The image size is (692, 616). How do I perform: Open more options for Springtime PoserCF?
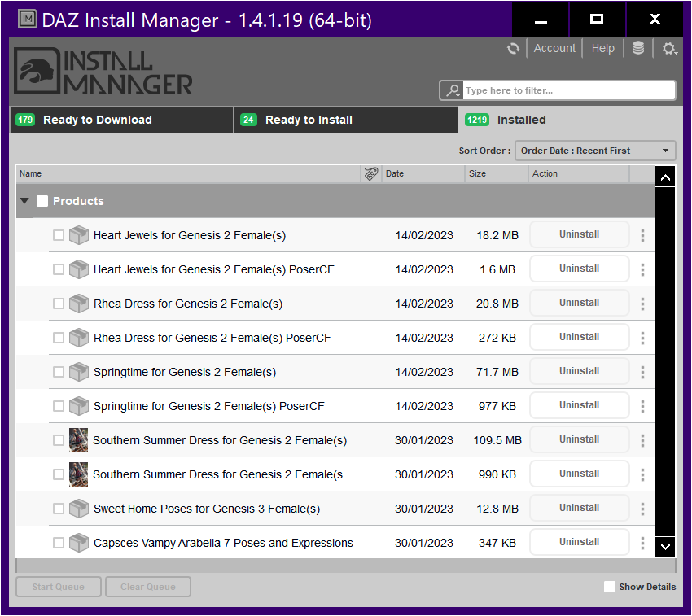(x=642, y=406)
